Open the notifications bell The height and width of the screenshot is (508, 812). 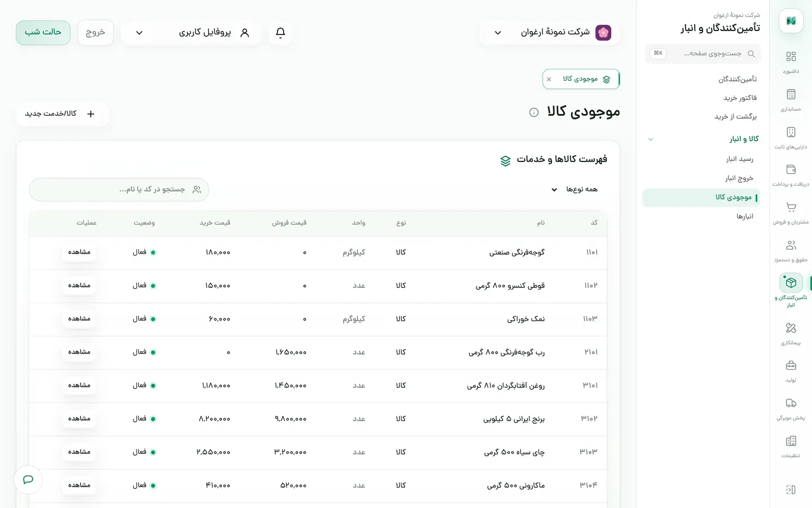click(280, 33)
